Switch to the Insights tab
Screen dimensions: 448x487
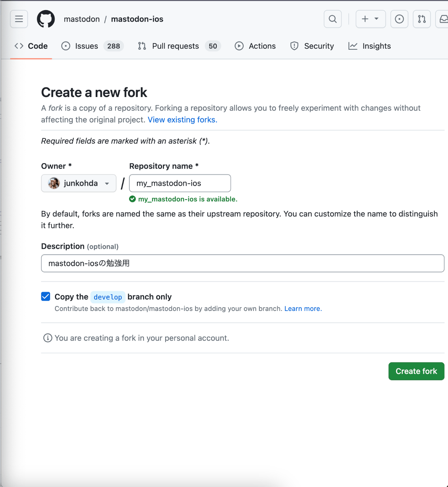pyautogui.click(x=370, y=46)
